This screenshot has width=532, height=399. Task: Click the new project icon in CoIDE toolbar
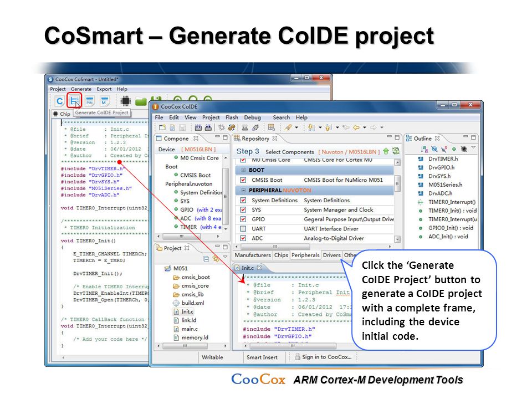point(162,127)
